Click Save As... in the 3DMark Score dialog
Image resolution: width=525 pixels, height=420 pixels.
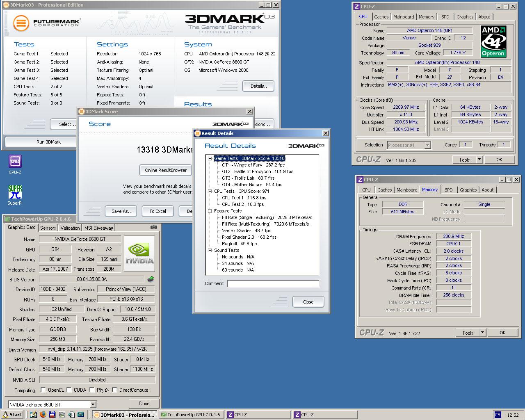coord(122,211)
